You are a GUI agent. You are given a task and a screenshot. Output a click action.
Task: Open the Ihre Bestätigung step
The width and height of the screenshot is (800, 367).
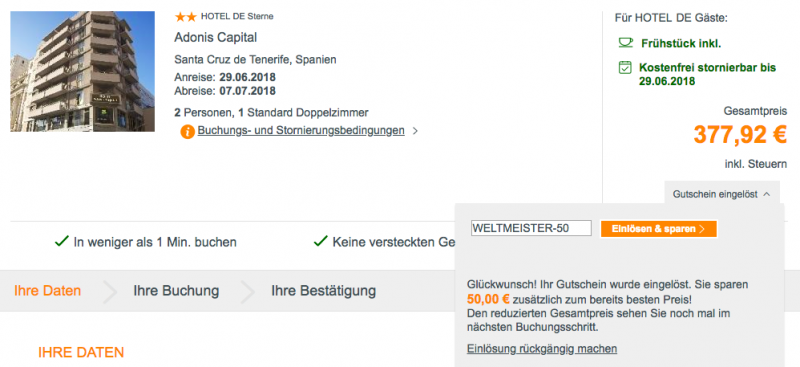click(x=323, y=291)
